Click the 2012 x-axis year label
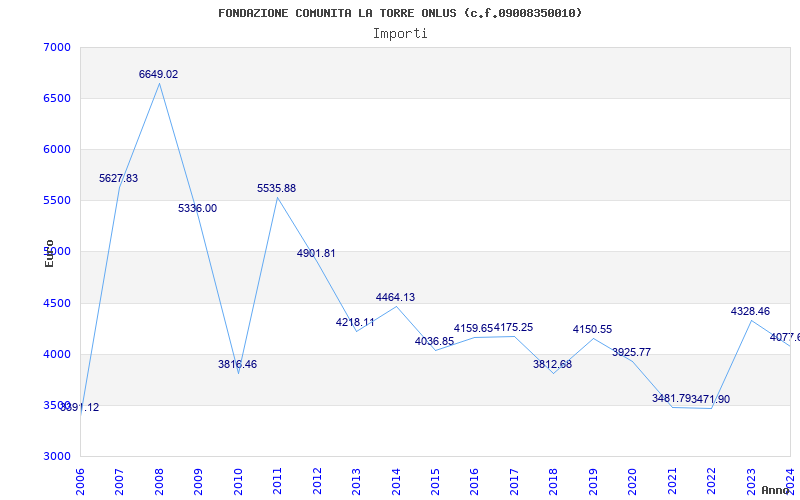Viewport: 800px width, 500px height. tap(317, 481)
